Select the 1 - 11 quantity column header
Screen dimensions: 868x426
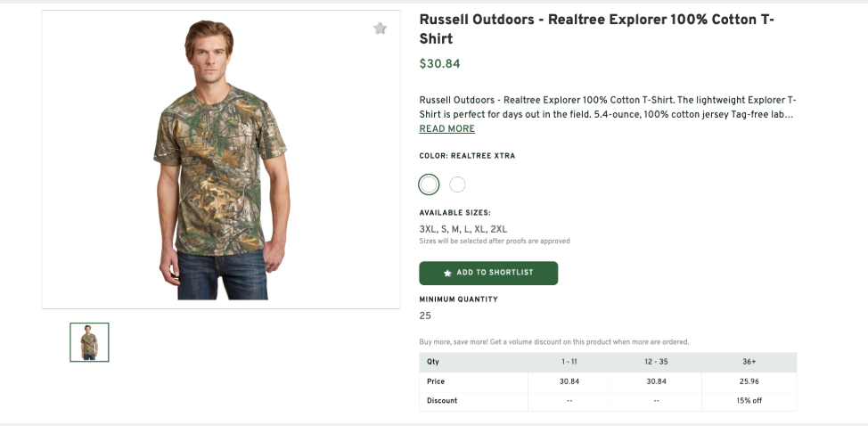click(569, 362)
